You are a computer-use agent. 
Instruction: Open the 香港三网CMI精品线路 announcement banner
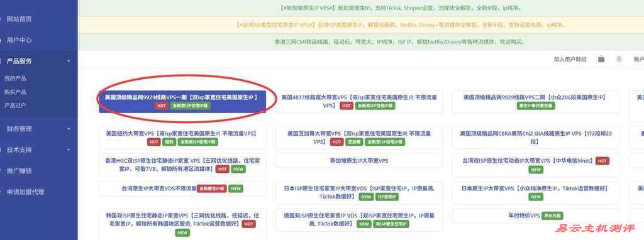coord(360,42)
